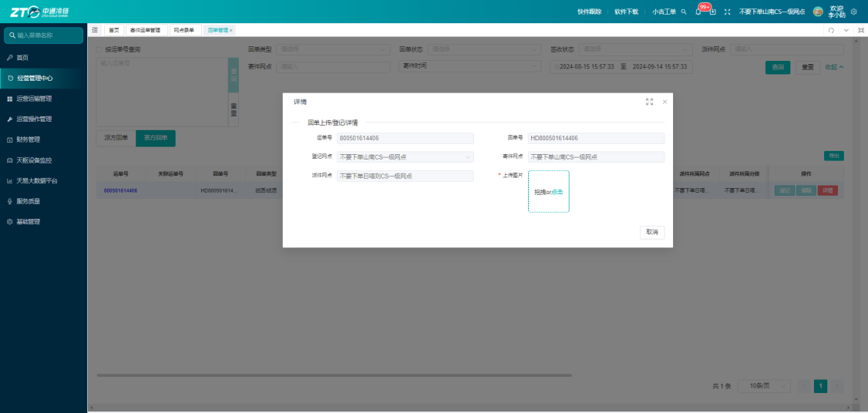Click the search magnifier icon in header
The image size is (868, 413).
pos(684,12)
